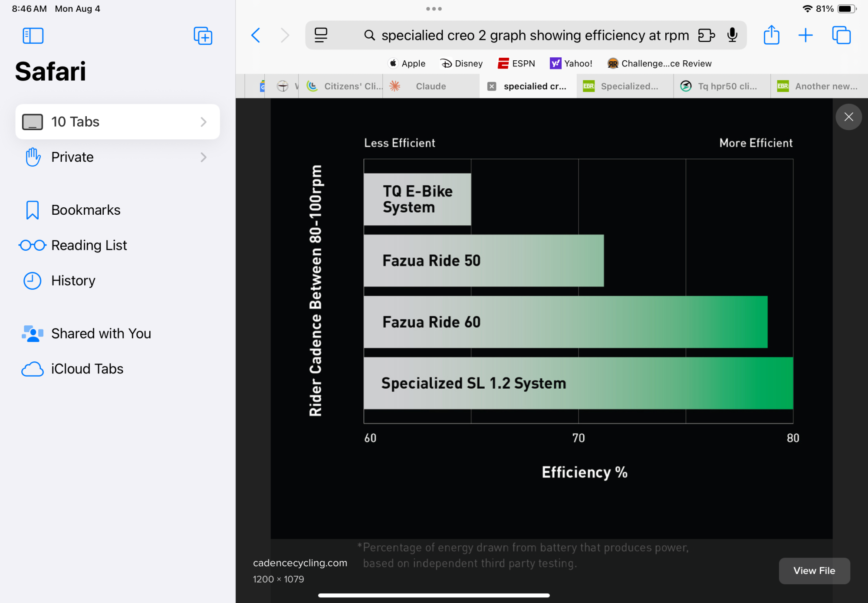The image size is (868, 603).
Task: Switch to Another new... tab
Action: point(819,86)
